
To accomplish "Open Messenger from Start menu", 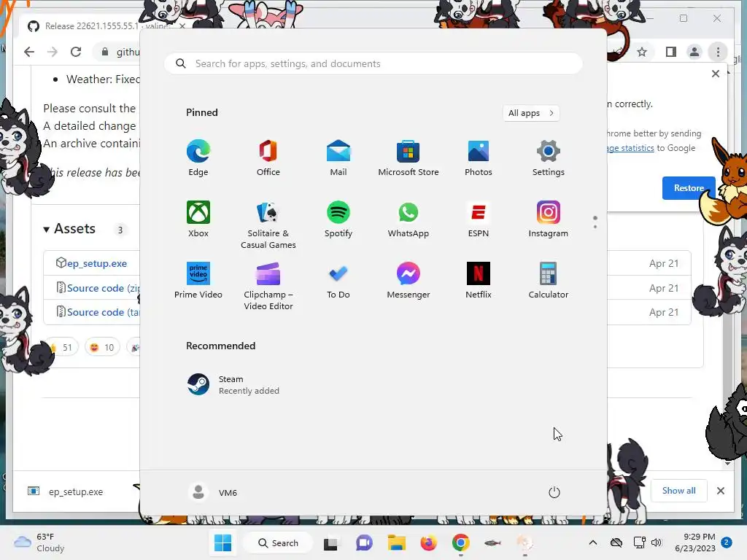I will (409, 281).
